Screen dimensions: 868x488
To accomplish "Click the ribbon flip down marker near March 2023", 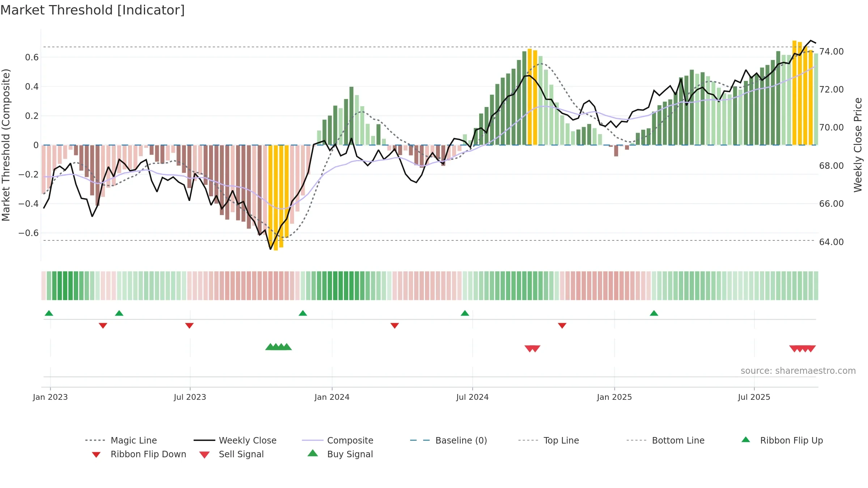I will tap(103, 326).
